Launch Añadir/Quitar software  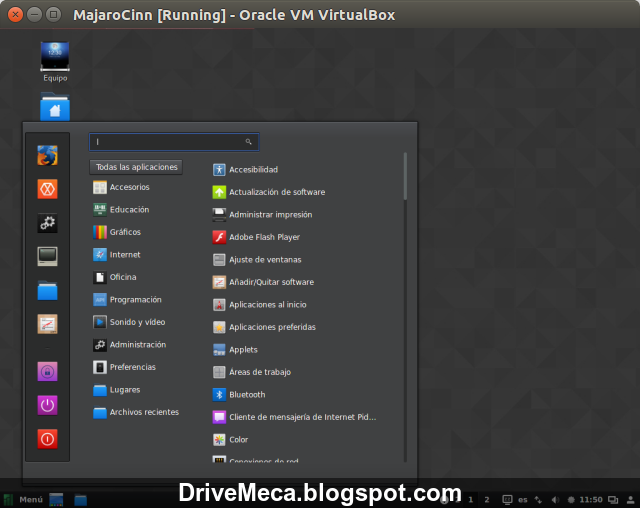pos(263,282)
